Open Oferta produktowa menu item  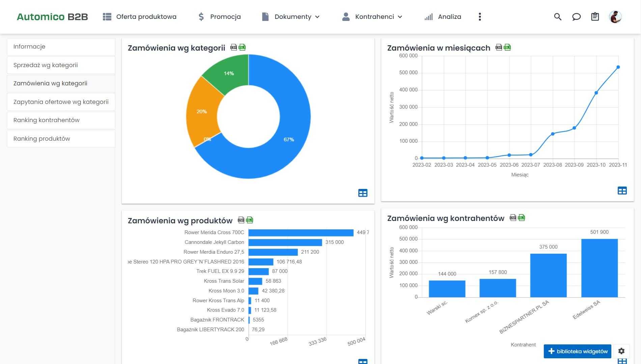[140, 17]
